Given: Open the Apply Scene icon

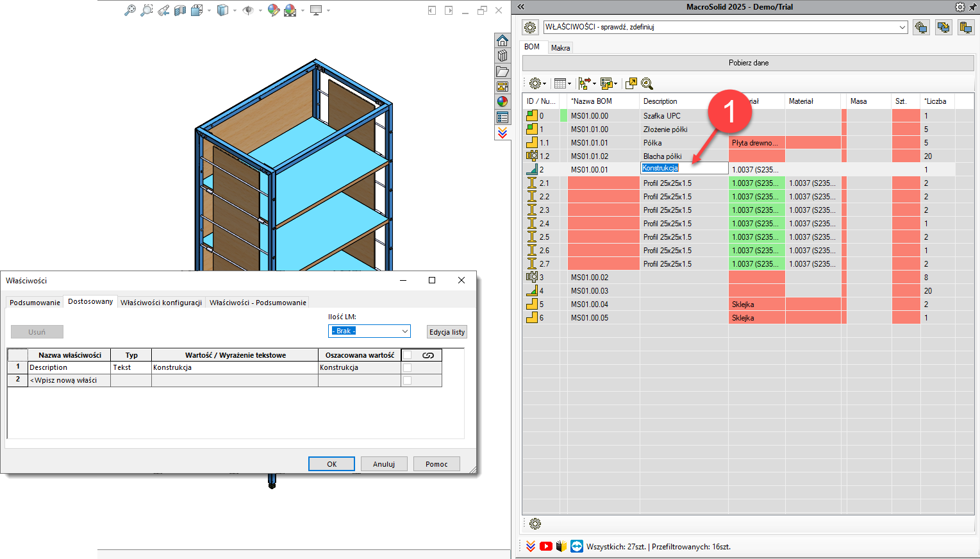Looking at the screenshot, I should tap(290, 10).
